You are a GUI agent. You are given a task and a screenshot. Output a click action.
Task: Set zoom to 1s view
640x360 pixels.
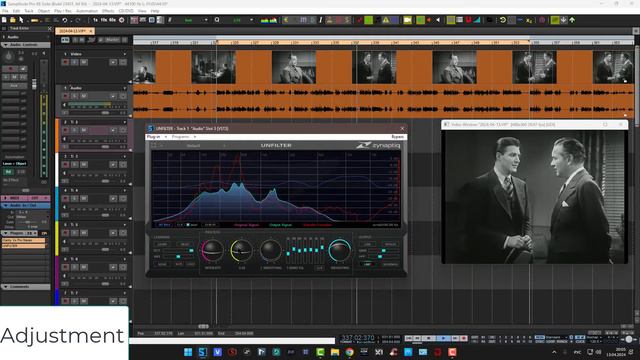[95, 20]
